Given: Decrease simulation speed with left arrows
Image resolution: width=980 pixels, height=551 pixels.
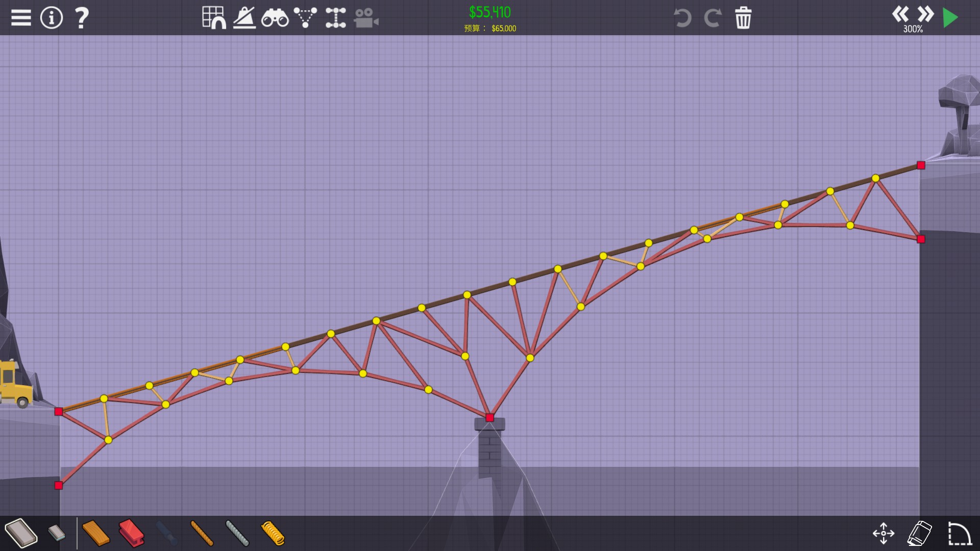Looking at the screenshot, I should [900, 14].
